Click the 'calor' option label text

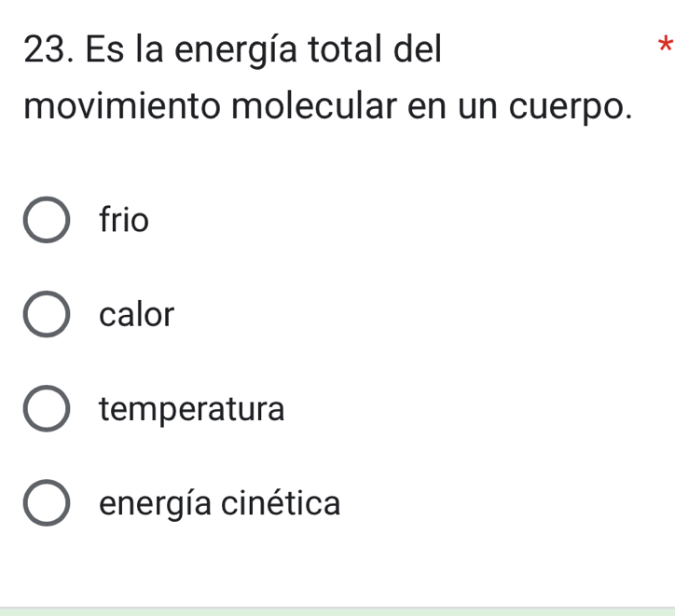[x=137, y=315]
